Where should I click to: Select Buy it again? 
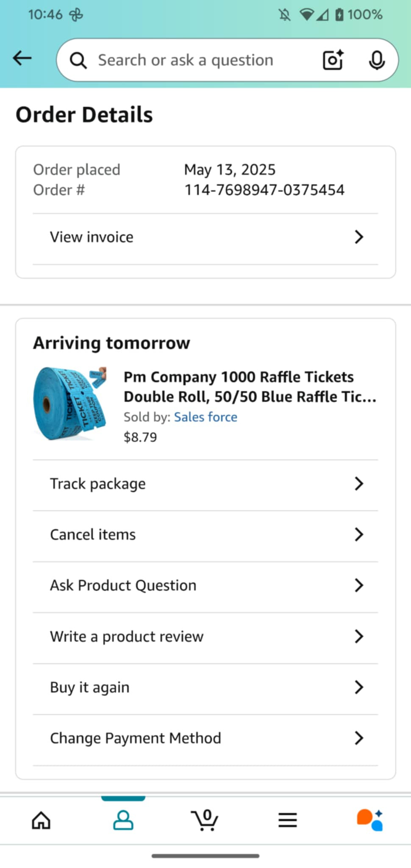[x=90, y=687]
